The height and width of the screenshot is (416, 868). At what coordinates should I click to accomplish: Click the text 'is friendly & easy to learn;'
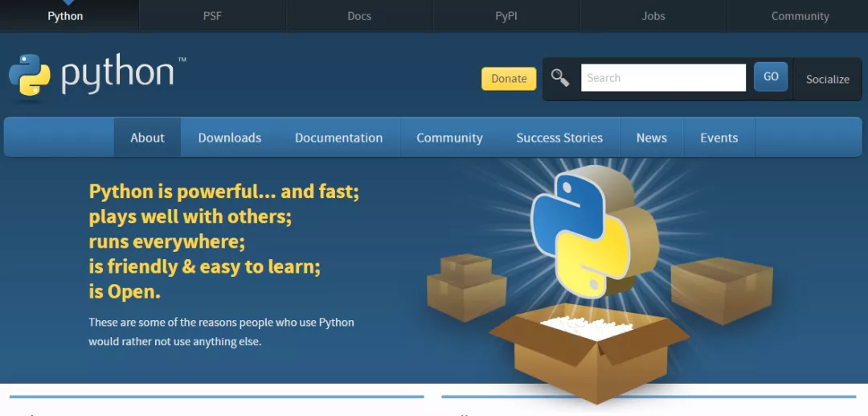(205, 267)
